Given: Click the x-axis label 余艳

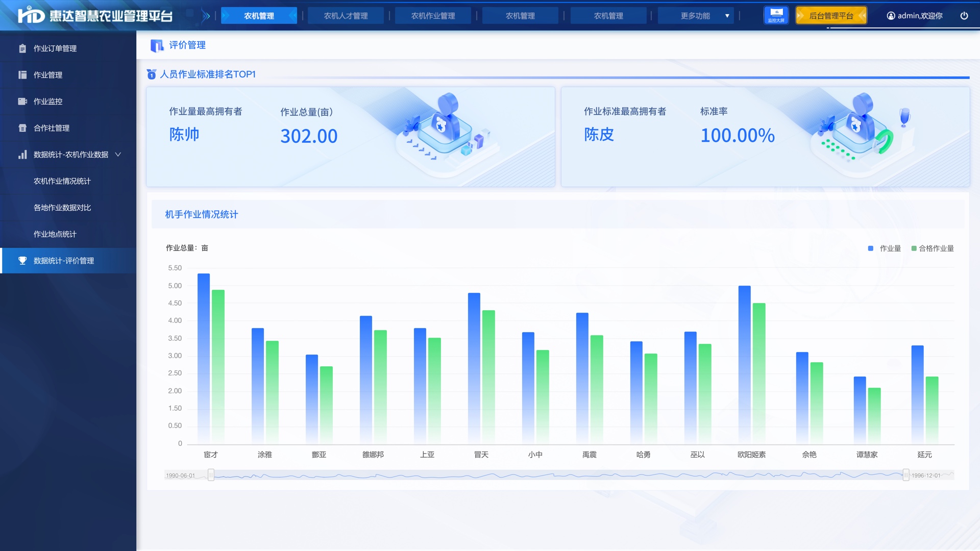Looking at the screenshot, I should (x=810, y=455).
